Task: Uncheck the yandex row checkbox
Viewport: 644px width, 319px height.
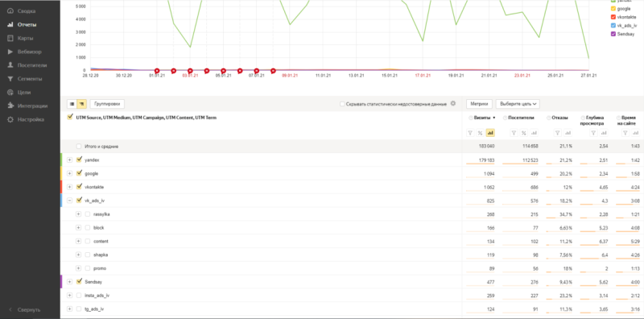Action: coord(79,159)
